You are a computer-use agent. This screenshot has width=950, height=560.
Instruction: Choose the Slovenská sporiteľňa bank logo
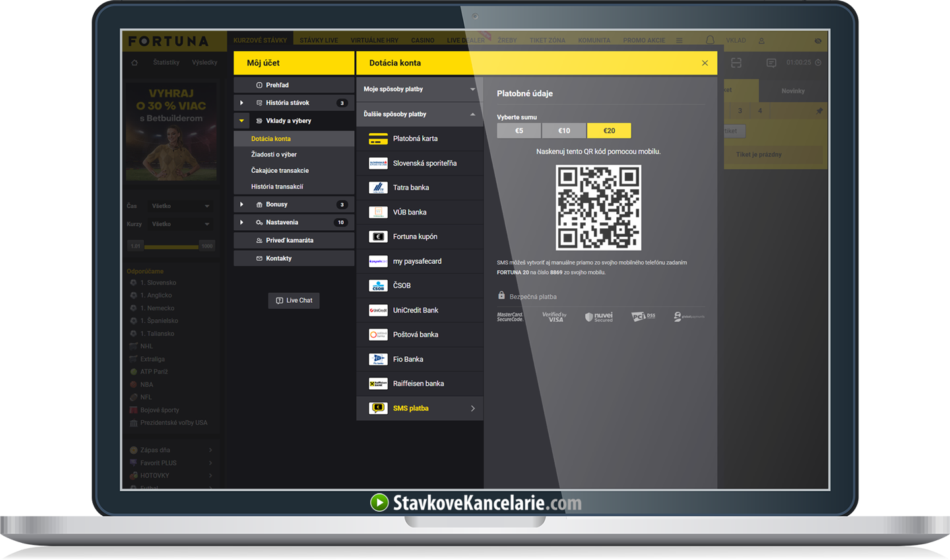click(x=378, y=163)
